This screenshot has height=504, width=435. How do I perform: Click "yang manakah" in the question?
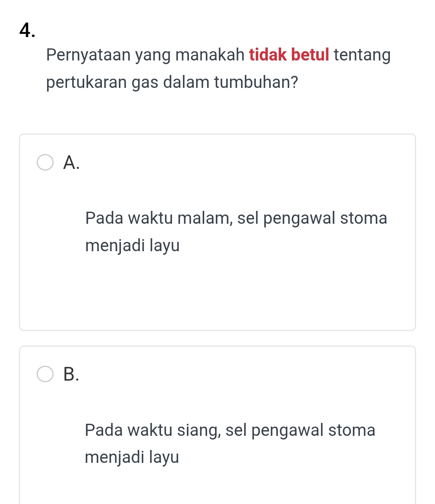point(190,55)
